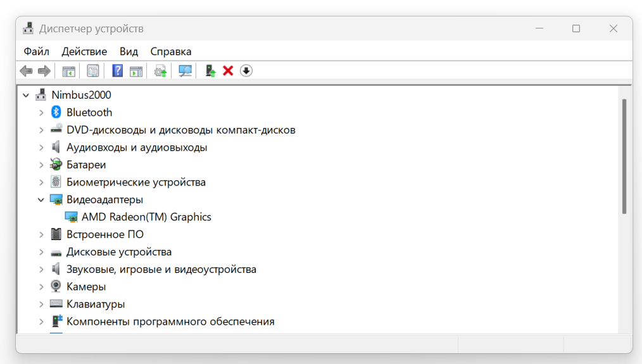Scan for hardware changes monitor icon
The image size is (642, 364).
point(185,71)
